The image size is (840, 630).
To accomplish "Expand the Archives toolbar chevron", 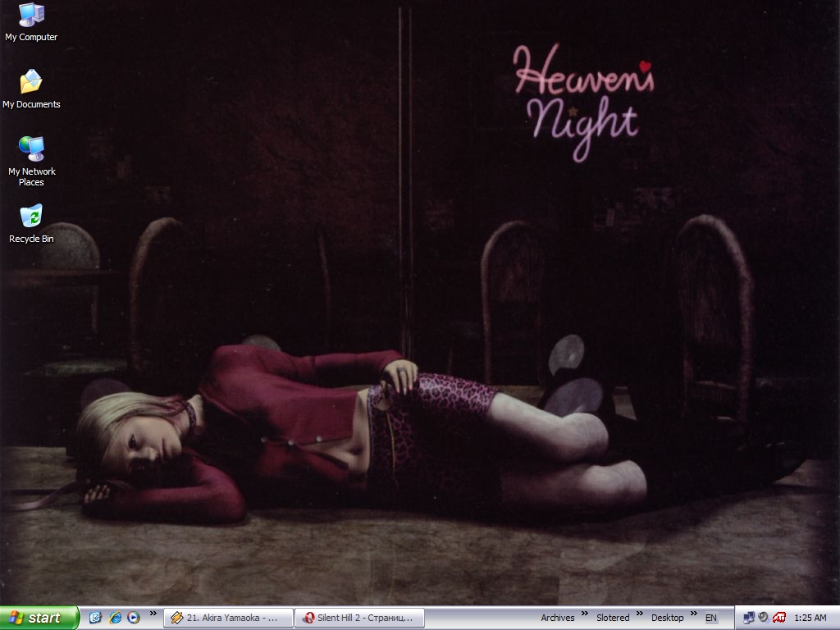I will pos(584,614).
